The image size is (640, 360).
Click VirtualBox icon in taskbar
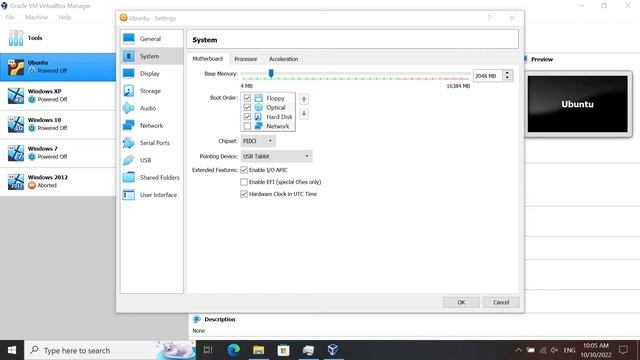pyautogui.click(x=333, y=350)
